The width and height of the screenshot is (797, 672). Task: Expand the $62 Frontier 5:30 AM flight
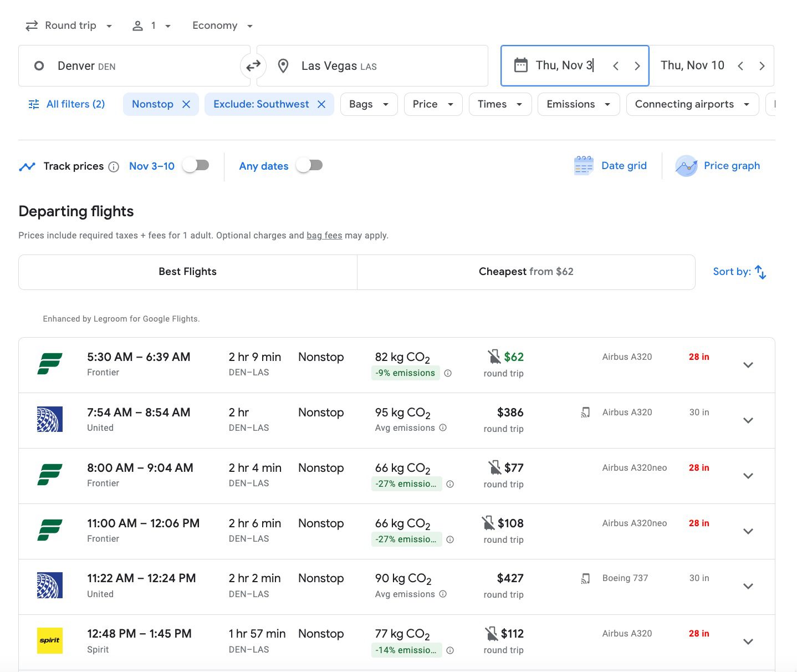pos(748,365)
